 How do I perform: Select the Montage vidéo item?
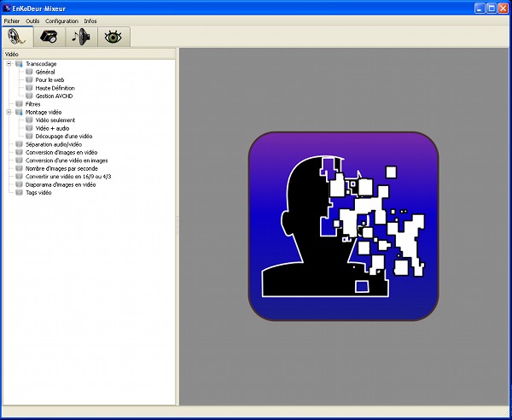pyautogui.click(x=44, y=112)
